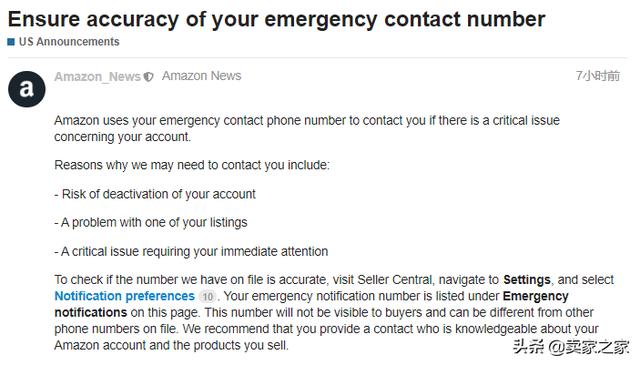Click the 头条 @卖家之家 watermark
Viewport: 640px width, 365px height.
pyautogui.click(x=571, y=347)
